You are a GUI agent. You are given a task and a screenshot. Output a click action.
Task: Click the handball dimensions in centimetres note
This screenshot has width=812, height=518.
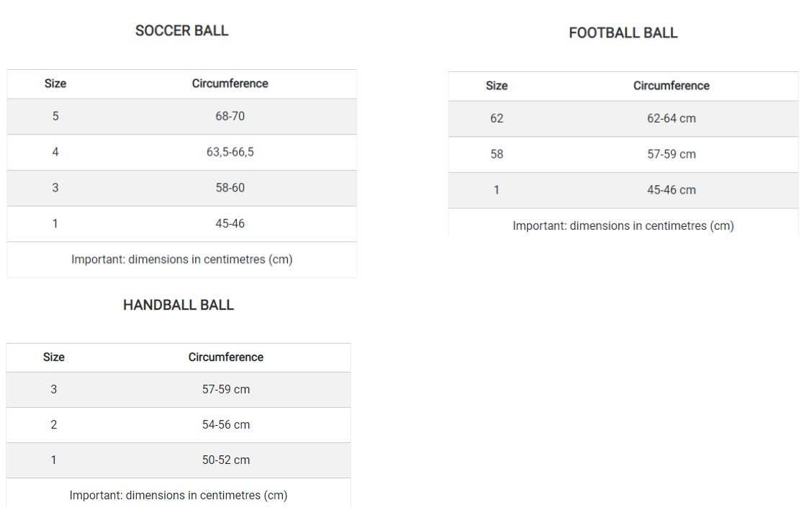tap(178, 496)
